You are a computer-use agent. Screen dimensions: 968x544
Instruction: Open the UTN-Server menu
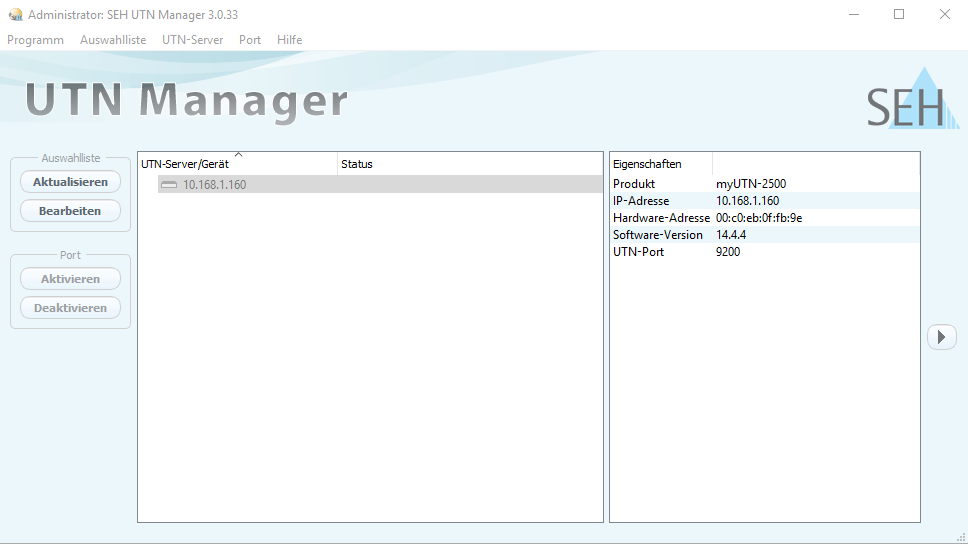click(193, 40)
